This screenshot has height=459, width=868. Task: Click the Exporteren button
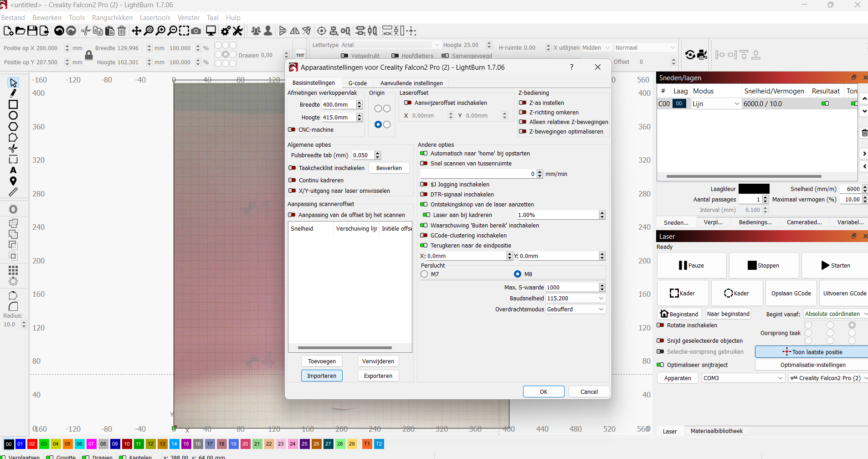tap(378, 376)
